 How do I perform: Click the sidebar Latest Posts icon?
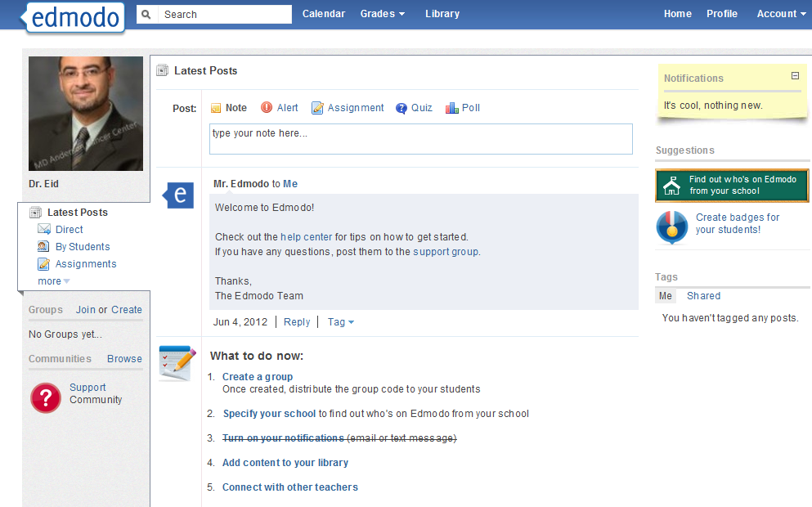[x=36, y=213]
